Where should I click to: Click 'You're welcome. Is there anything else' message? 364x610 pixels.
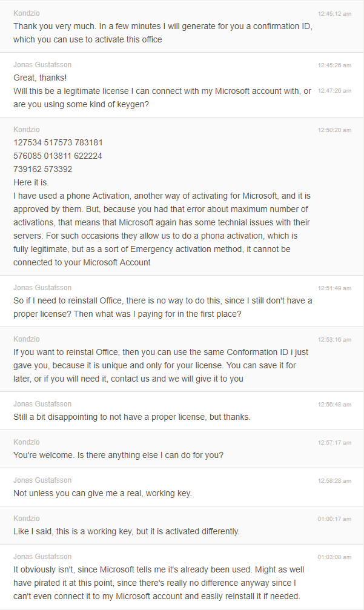[118, 455]
